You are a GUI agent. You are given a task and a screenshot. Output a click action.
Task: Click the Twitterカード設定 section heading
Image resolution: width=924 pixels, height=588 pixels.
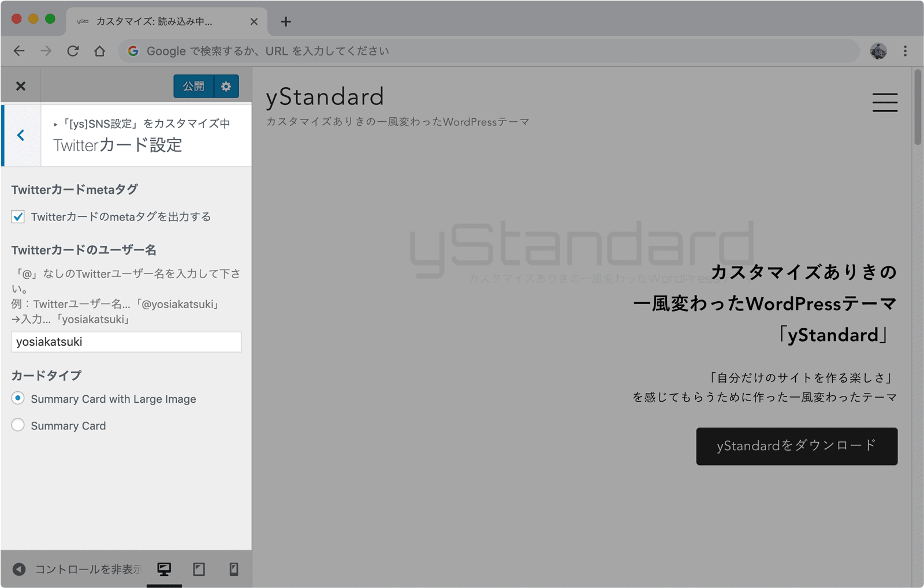118,145
